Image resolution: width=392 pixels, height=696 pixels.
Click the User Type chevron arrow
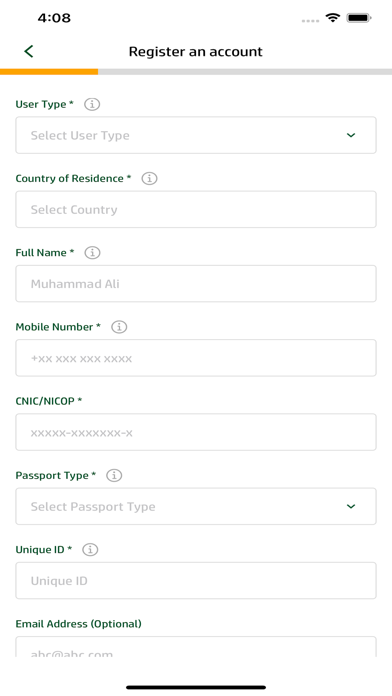pos(351,135)
